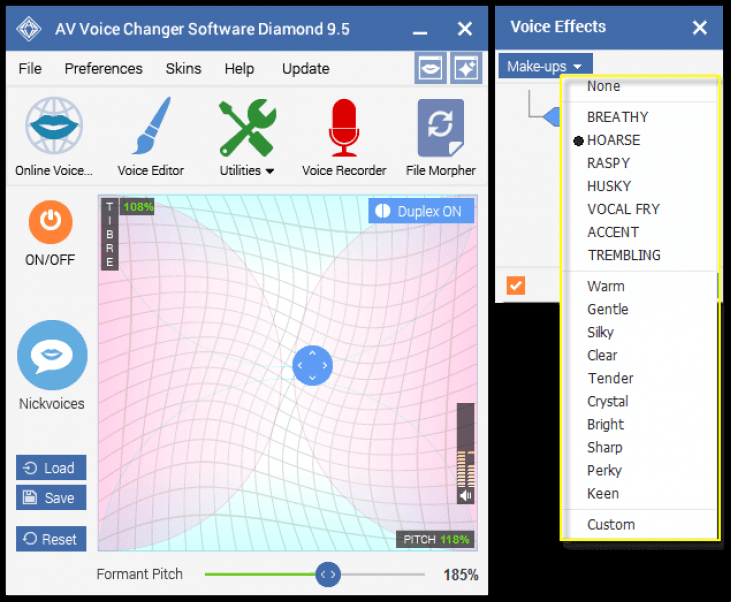Click the 185% Formant Pitch value
Image resolution: width=731 pixels, height=602 pixels.
click(461, 575)
